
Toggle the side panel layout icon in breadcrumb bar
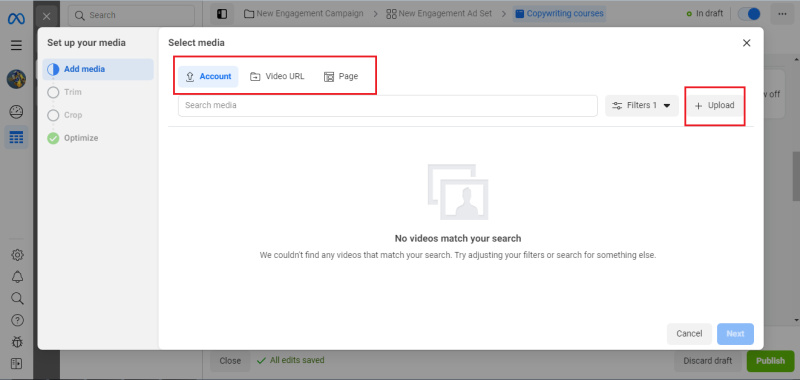point(222,14)
